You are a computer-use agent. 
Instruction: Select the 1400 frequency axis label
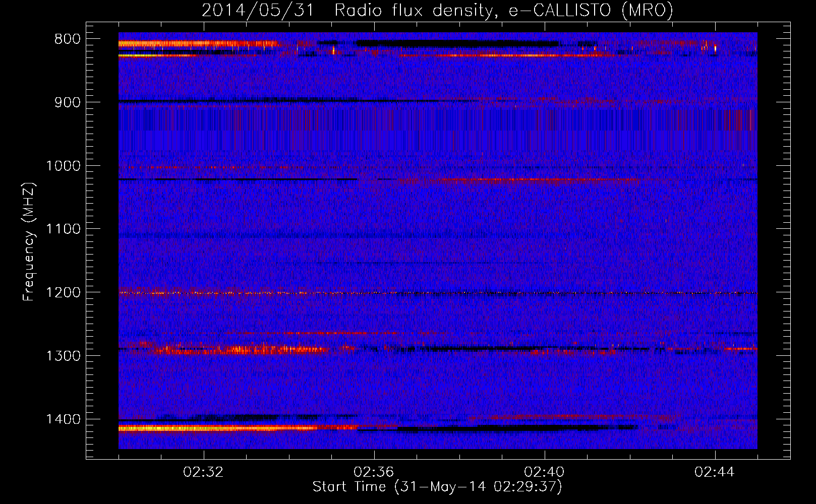point(63,419)
